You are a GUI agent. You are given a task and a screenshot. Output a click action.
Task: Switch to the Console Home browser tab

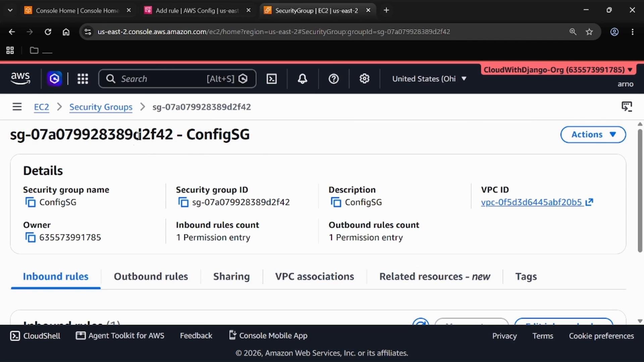click(77, 10)
